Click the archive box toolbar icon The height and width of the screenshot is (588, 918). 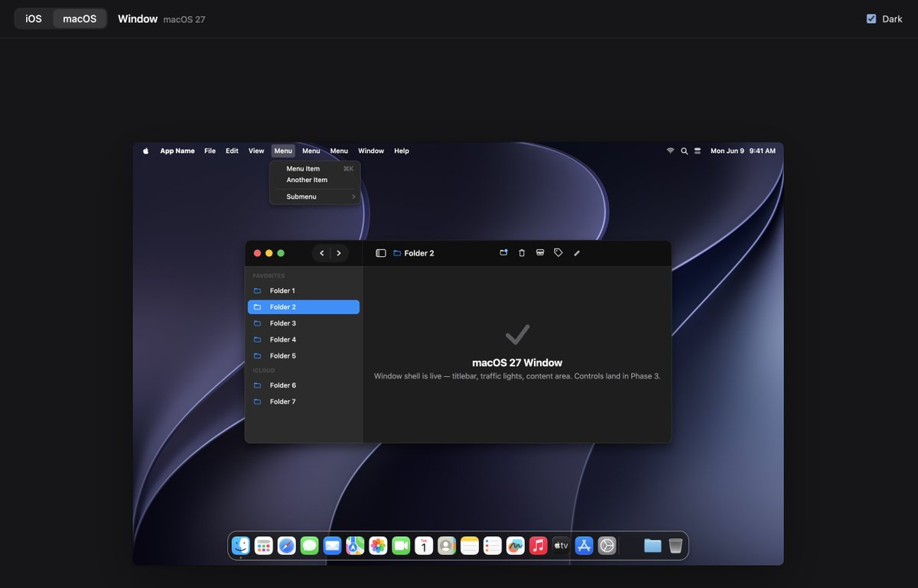tap(540, 252)
